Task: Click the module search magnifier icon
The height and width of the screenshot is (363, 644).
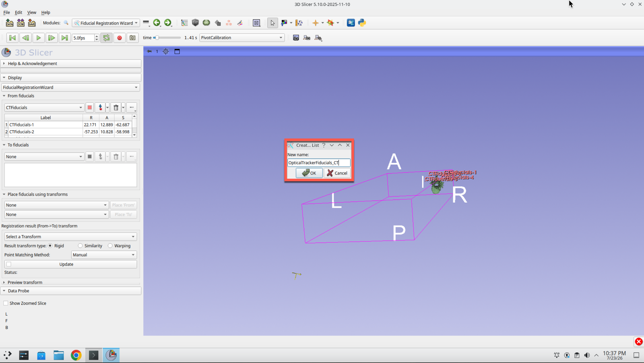Action: 66,23
